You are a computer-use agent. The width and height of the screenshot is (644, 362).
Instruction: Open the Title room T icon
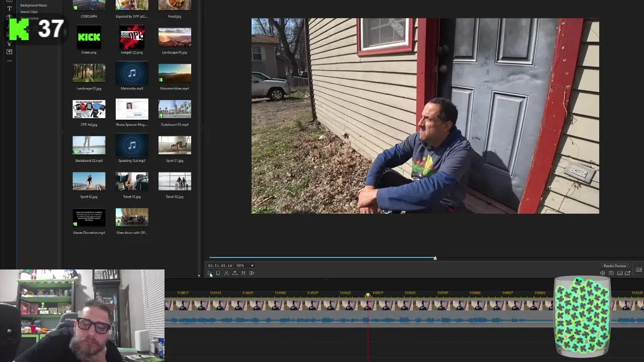[9, 9]
